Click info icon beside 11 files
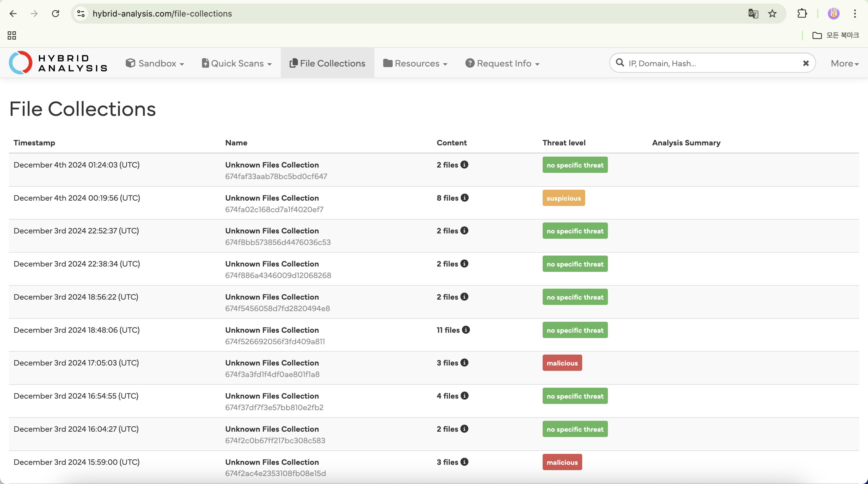This screenshot has width=868, height=484. click(466, 330)
